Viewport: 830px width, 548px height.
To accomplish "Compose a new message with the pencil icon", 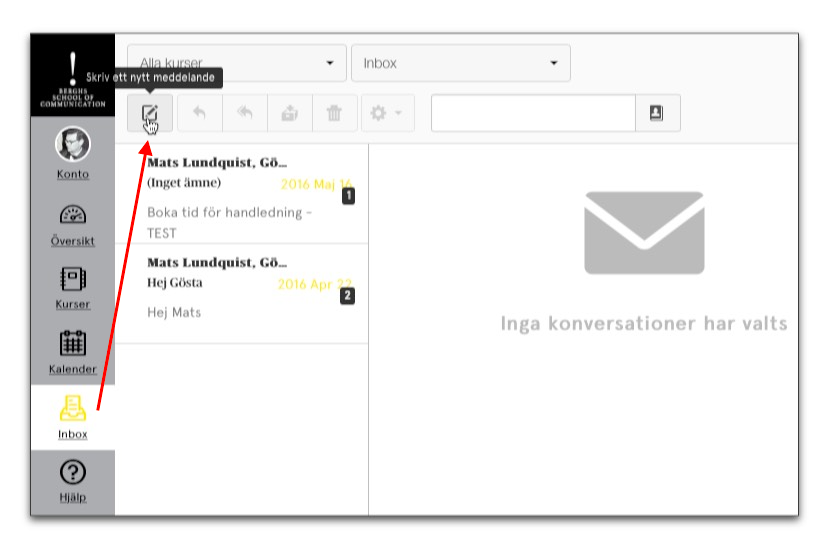I will point(150,113).
